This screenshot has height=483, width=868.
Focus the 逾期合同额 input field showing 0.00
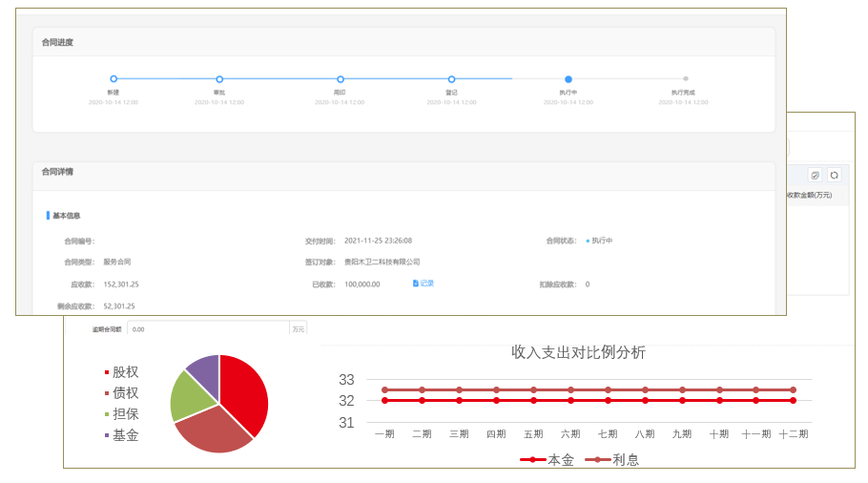click(x=208, y=329)
